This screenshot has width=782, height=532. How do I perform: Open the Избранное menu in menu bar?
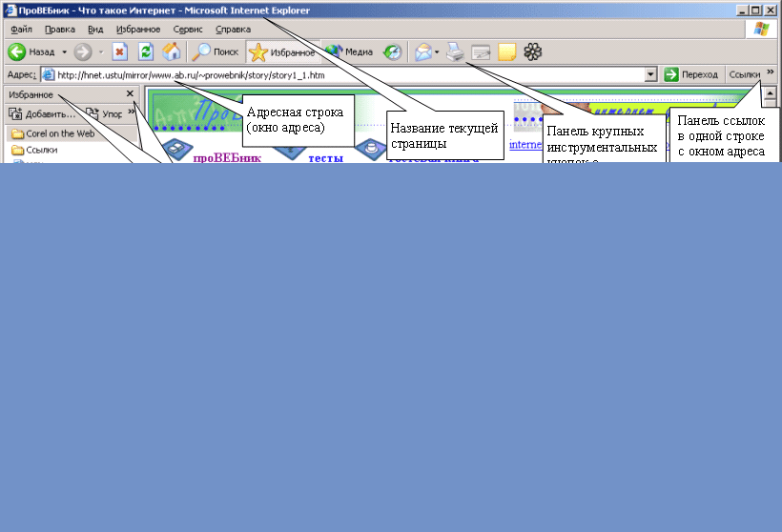click(x=138, y=30)
